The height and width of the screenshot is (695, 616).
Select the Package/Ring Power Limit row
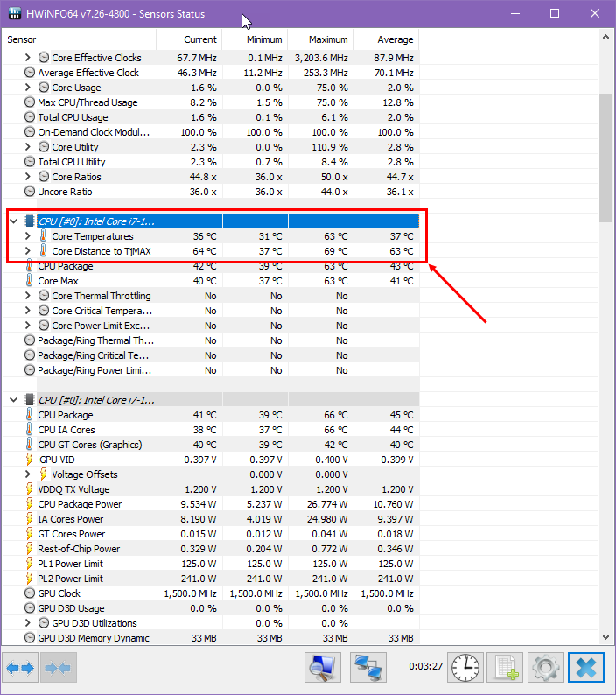tap(211, 370)
